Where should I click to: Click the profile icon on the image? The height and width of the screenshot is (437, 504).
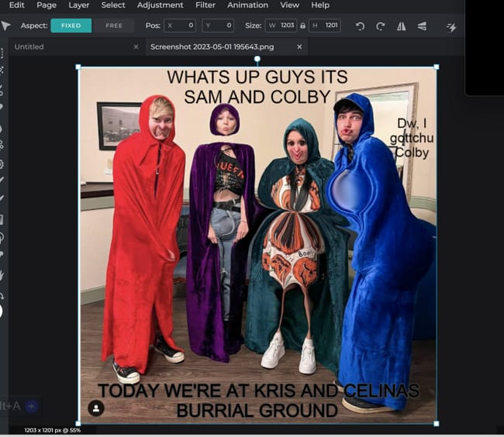[95, 408]
